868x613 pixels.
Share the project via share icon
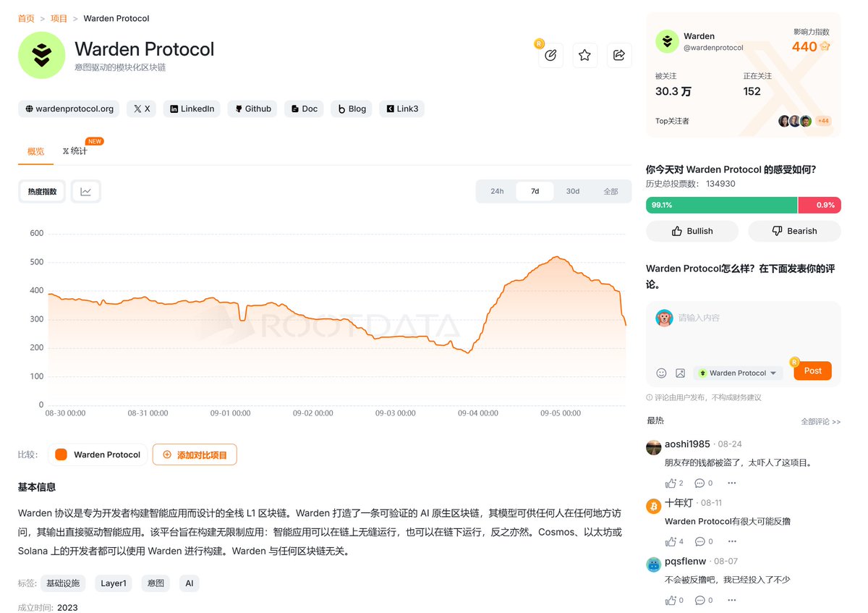[x=619, y=55]
